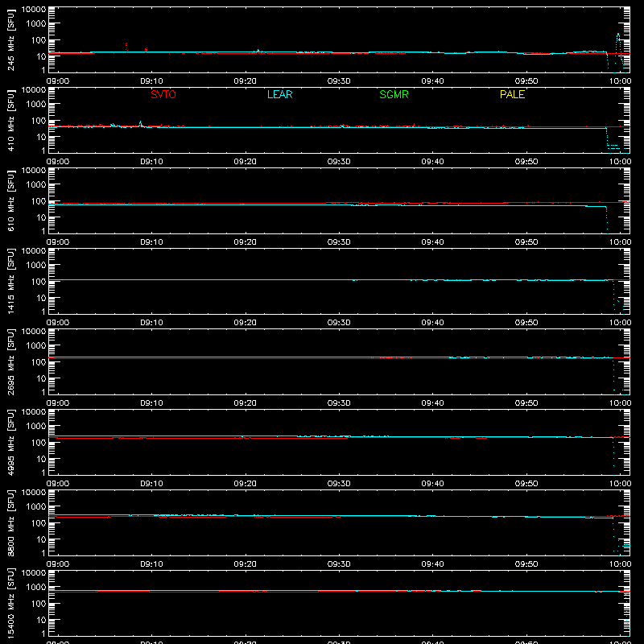Select the 610 MHz [SFU] axis title
644x644 pixels.
tap(10, 201)
